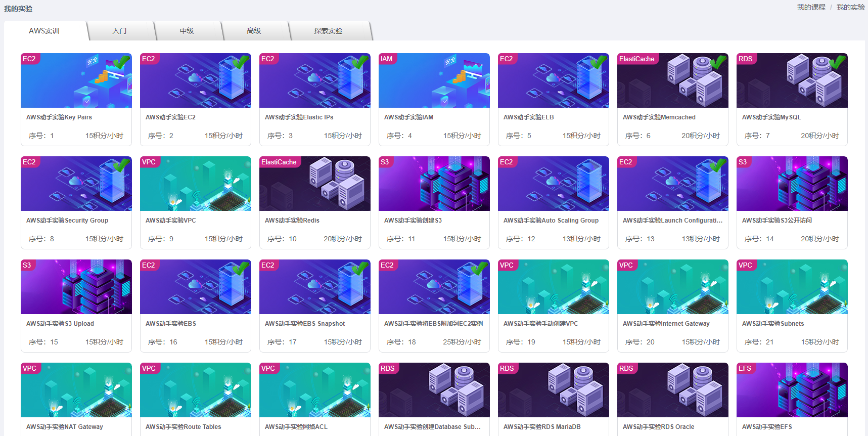The height and width of the screenshot is (436, 868).
Task: Click the EFS tag on the EFS card
Action: [x=745, y=368]
